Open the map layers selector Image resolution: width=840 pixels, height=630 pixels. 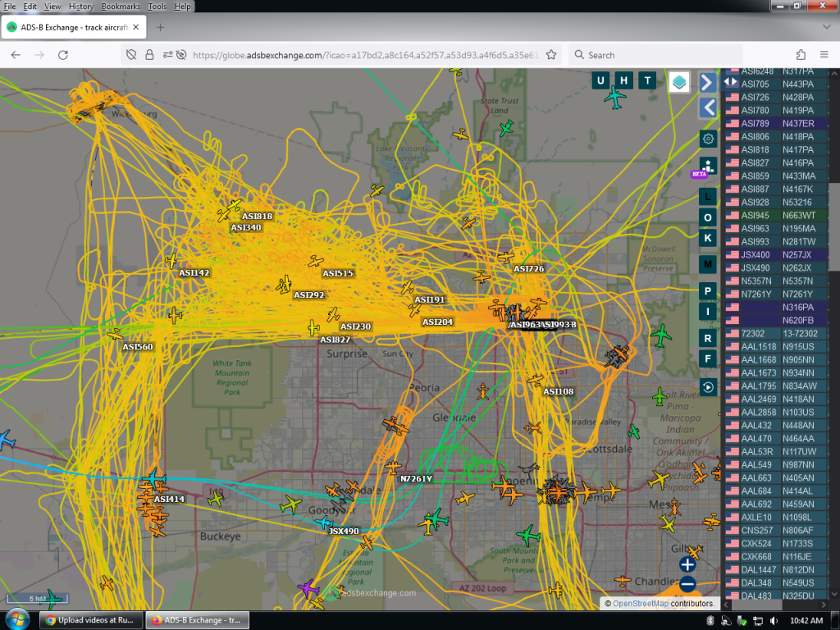pyautogui.click(x=678, y=82)
